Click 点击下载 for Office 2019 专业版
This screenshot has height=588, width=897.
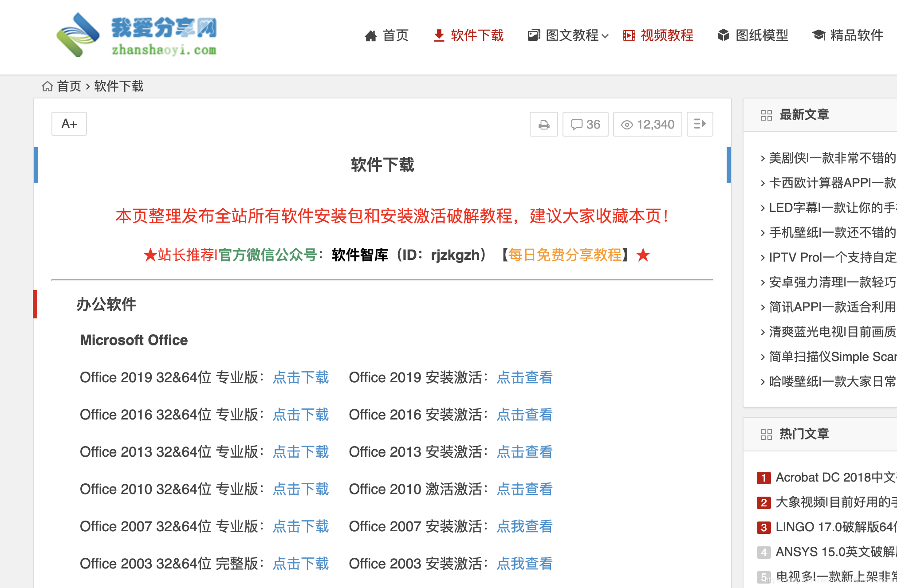[300, 377]
